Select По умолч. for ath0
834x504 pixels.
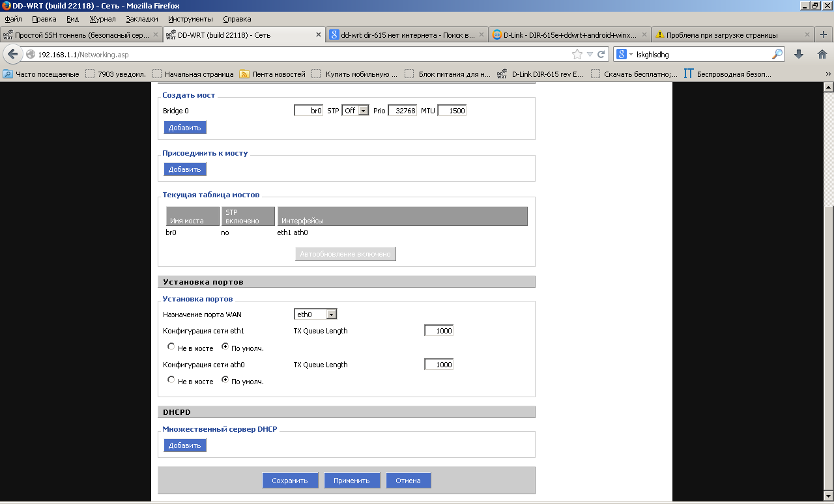[225, 380]
